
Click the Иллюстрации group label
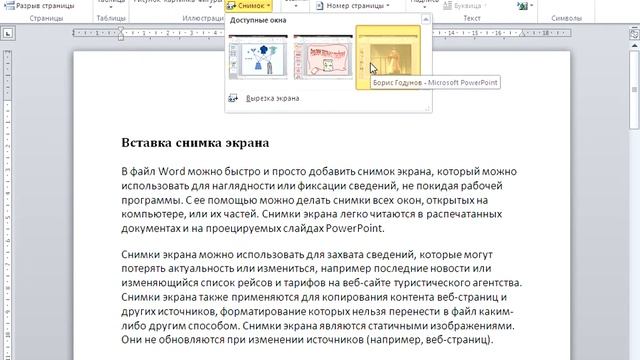point(203,18)
